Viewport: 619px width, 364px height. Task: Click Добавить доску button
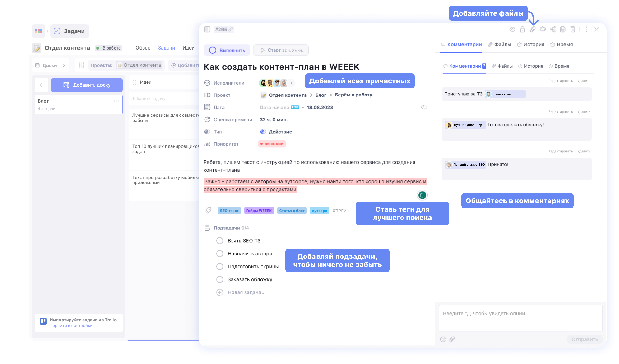(87, 85)
